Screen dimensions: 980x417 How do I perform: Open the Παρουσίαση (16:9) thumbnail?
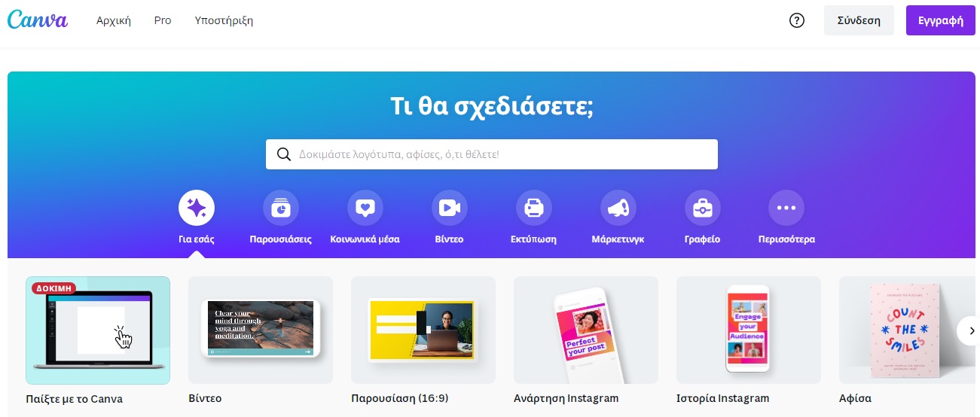coord(423,330)
